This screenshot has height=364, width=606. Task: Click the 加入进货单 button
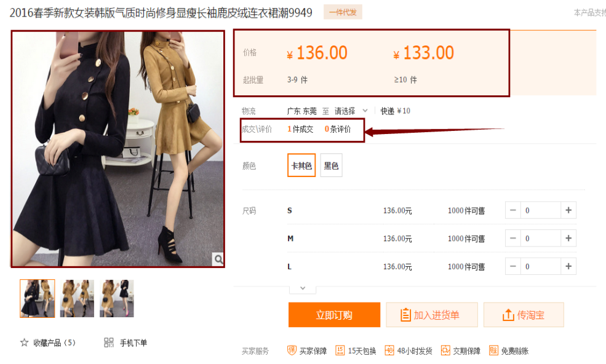point(431,315)
